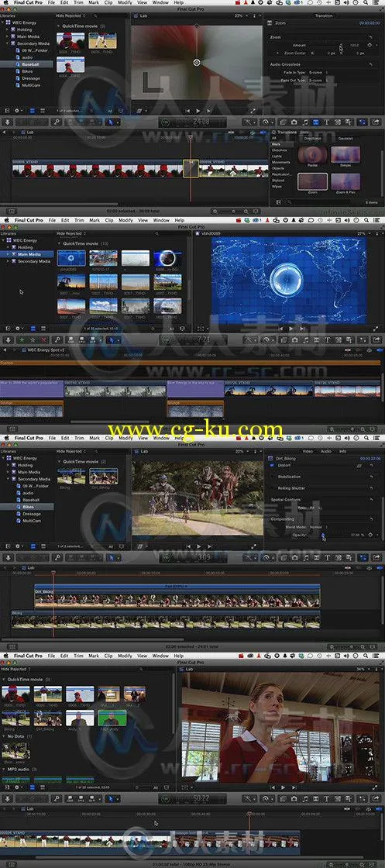The height and width of the screenshot is (868, 385).
Task: Click unrate star icon in second window
Action: (x=32, y=339)
